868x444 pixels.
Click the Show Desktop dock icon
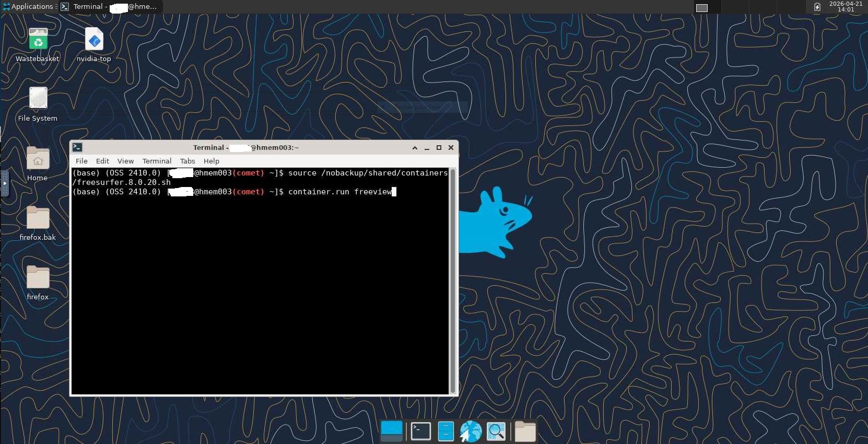[x=391, y=431]
